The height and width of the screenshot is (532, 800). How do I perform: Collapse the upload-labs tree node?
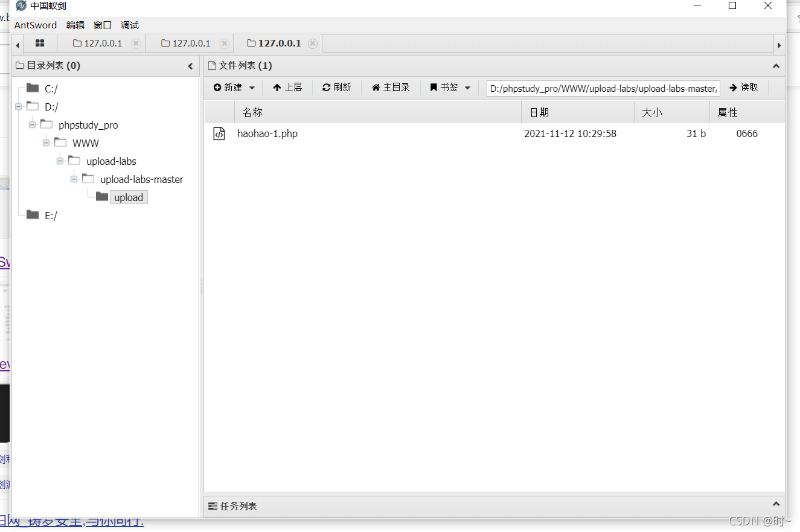[60, 161]
